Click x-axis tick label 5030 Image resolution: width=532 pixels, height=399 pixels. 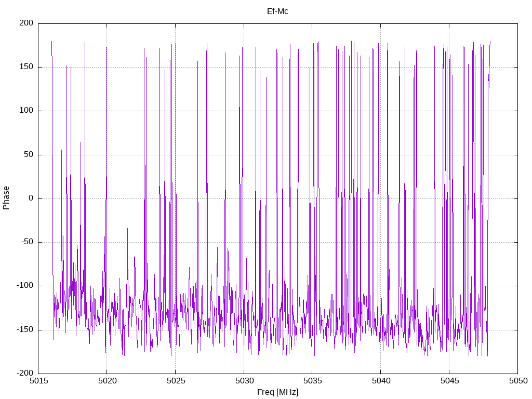click(244, 381)
